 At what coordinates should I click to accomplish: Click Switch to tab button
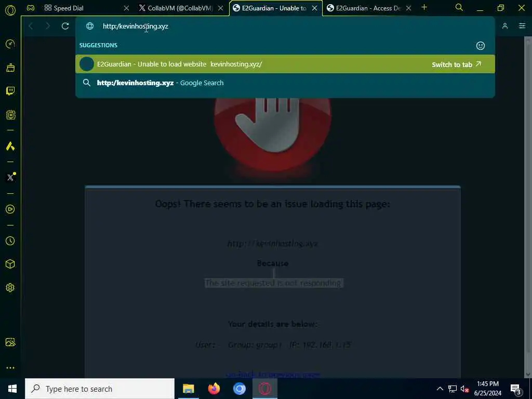pyautogui.click(x=456, y=64)
